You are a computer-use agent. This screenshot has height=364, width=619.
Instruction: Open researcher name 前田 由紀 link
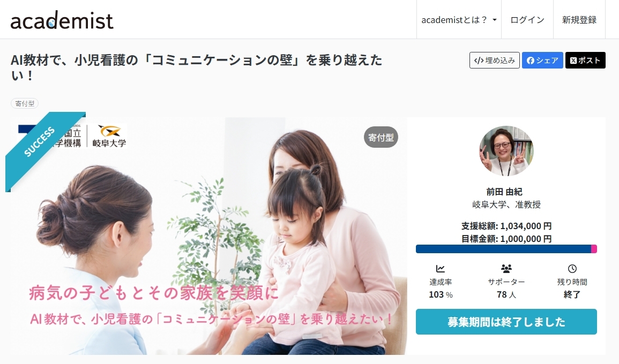click(504, 192)
